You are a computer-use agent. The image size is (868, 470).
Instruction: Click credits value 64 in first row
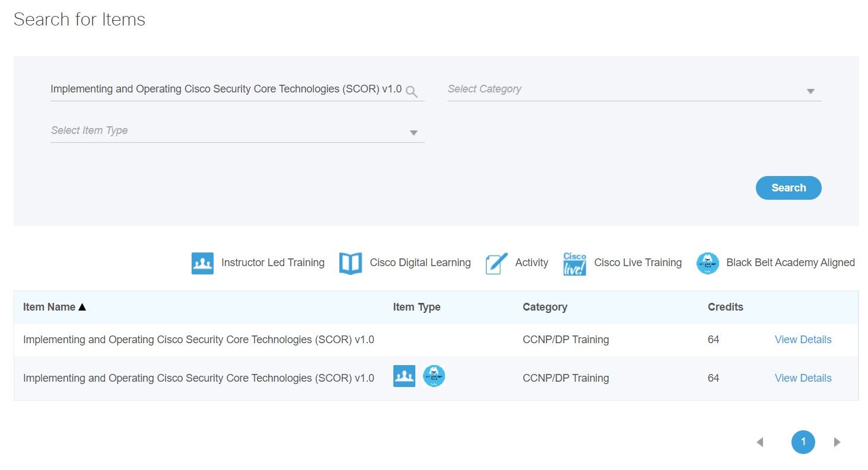click(x=713, y=340)
